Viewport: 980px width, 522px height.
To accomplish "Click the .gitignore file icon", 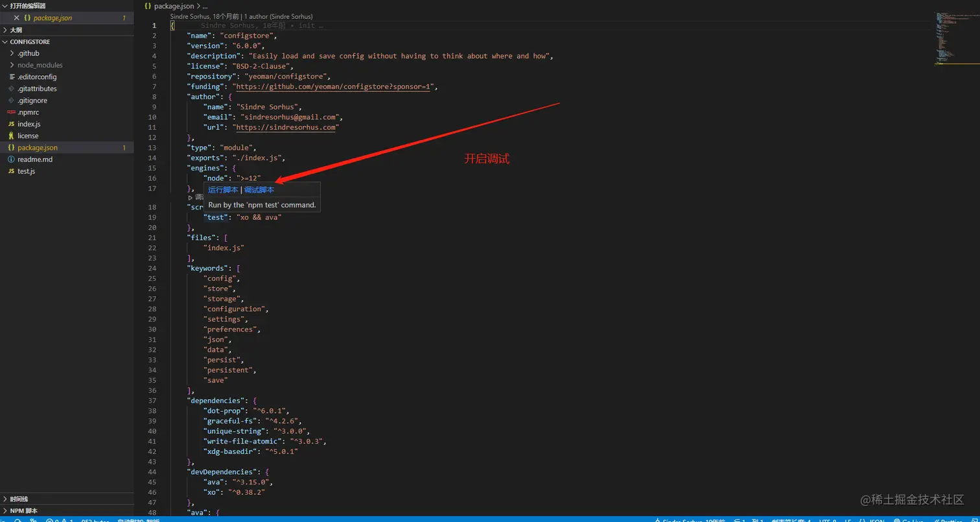I will click(x=12, y=101).
